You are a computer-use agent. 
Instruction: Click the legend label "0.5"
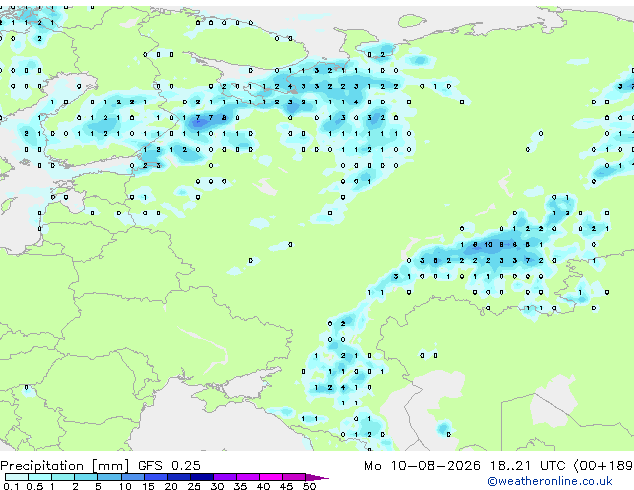pos(35,486)
